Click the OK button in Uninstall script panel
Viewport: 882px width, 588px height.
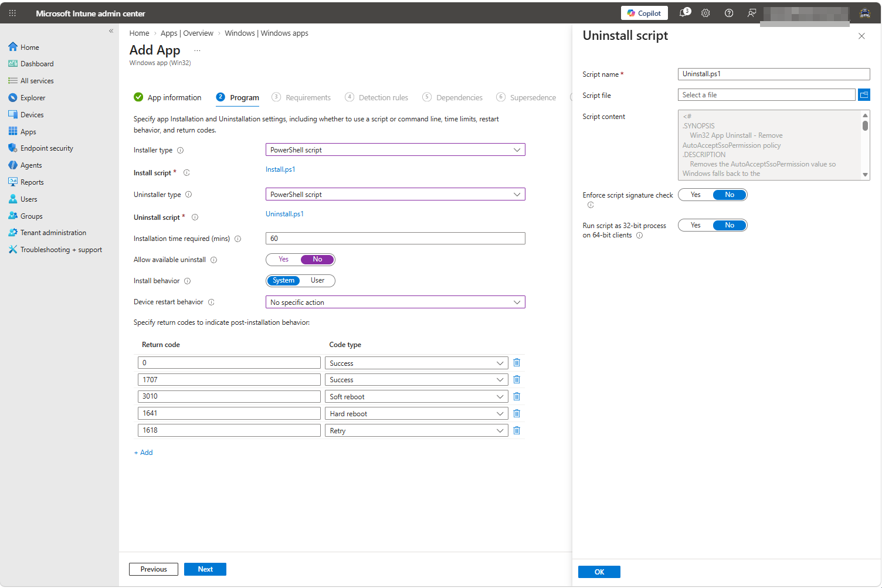coord(599,572)
